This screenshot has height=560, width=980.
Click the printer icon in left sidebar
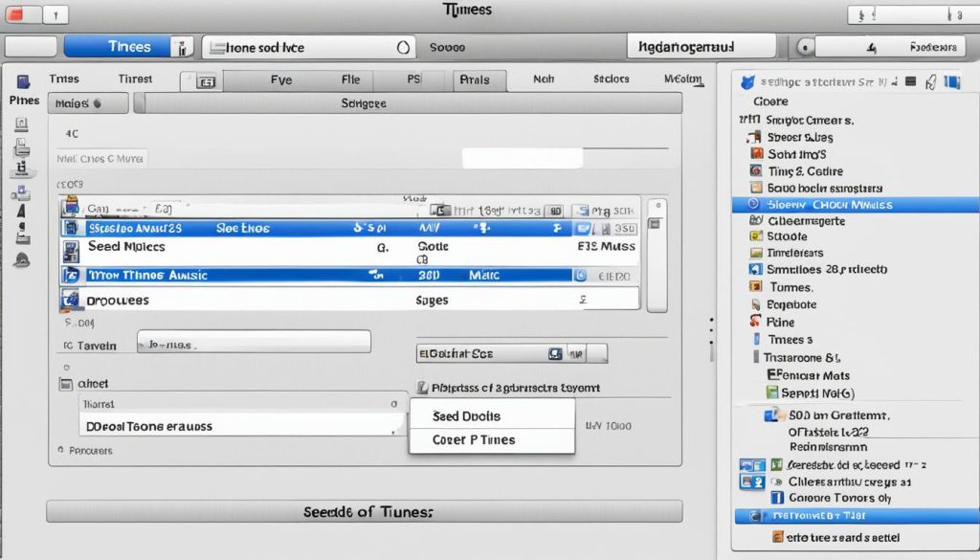coord(22,147)
